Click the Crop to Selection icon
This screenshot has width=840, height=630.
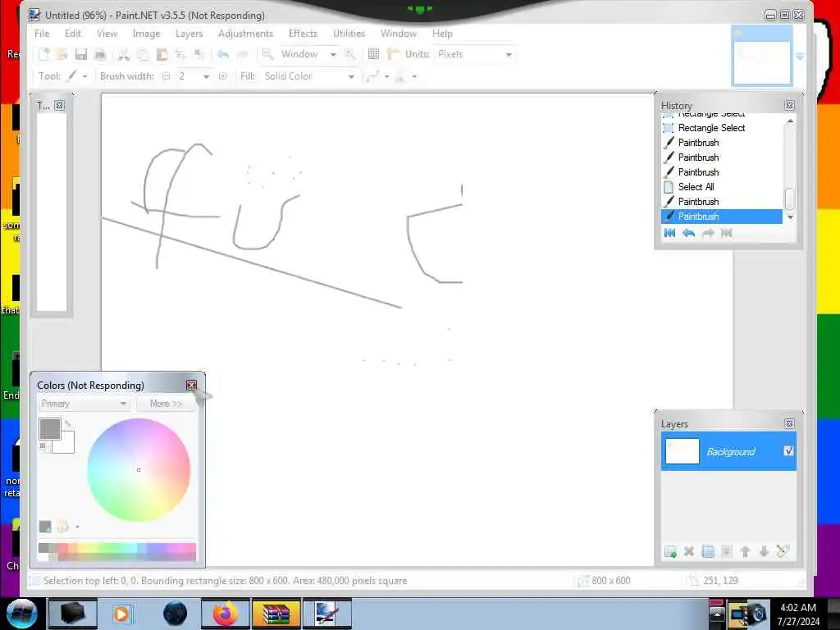coord(180,54)
